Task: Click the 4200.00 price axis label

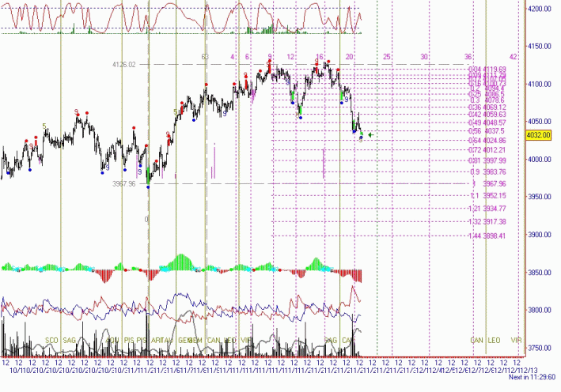Action: [540, 9]
